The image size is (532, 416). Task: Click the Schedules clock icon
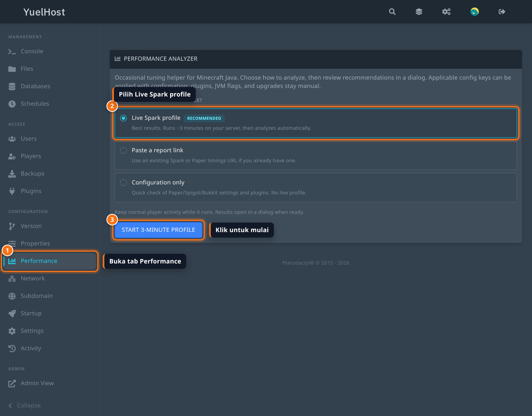pos(12,104)
